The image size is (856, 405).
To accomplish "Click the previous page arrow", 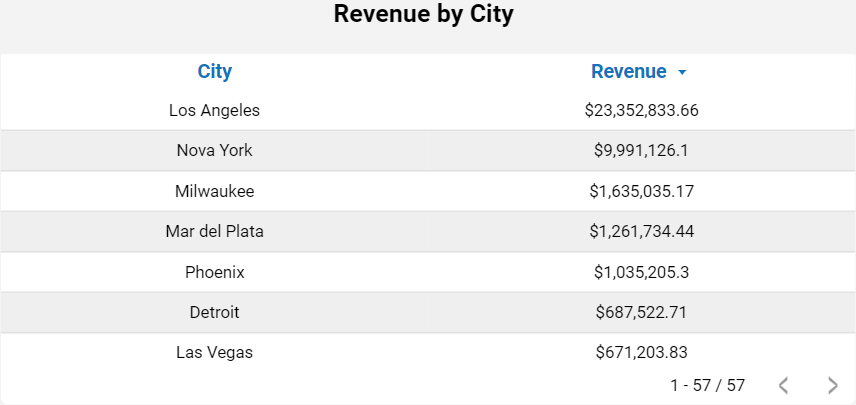I will (784, 385).
